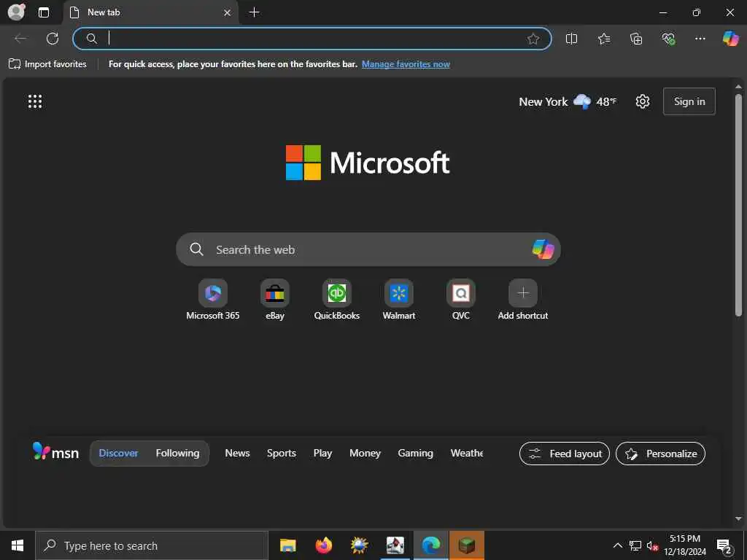
Task: Open Minecraft block icon on taskbar
Action: coord(467,545)
